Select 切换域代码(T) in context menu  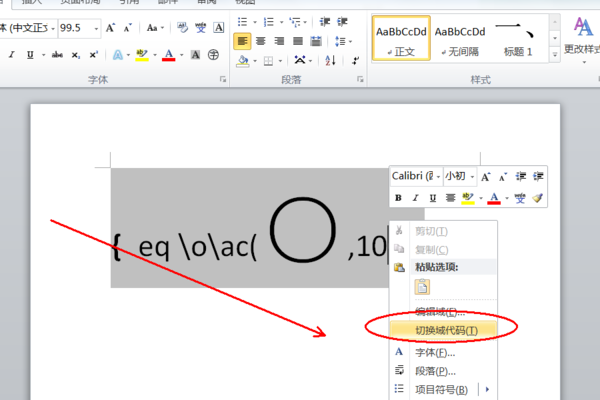coord(444,330)
